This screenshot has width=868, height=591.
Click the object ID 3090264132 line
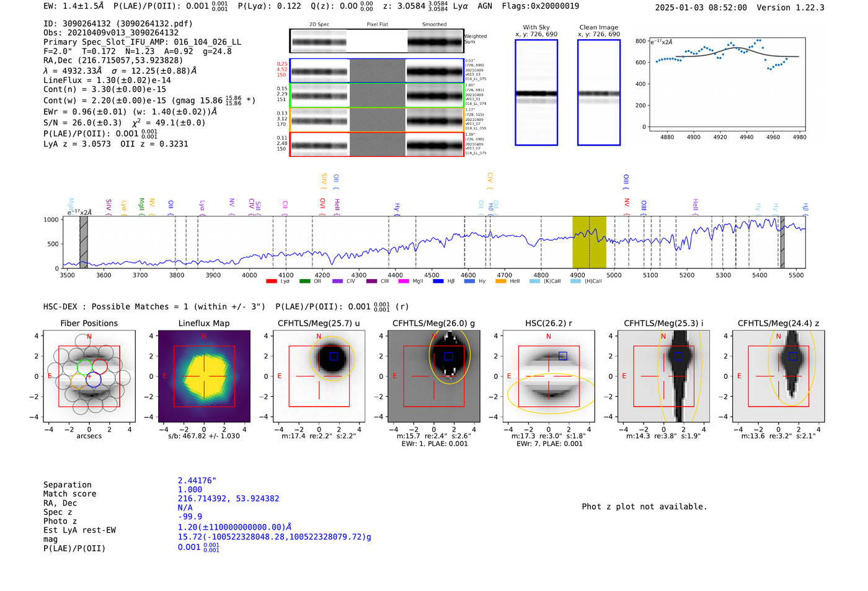pos(118,24)
